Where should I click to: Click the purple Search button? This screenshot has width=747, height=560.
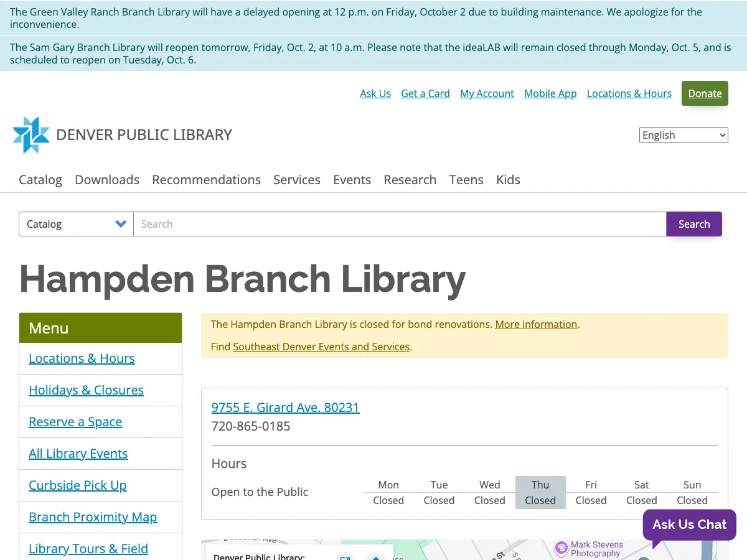coord(694,224)
